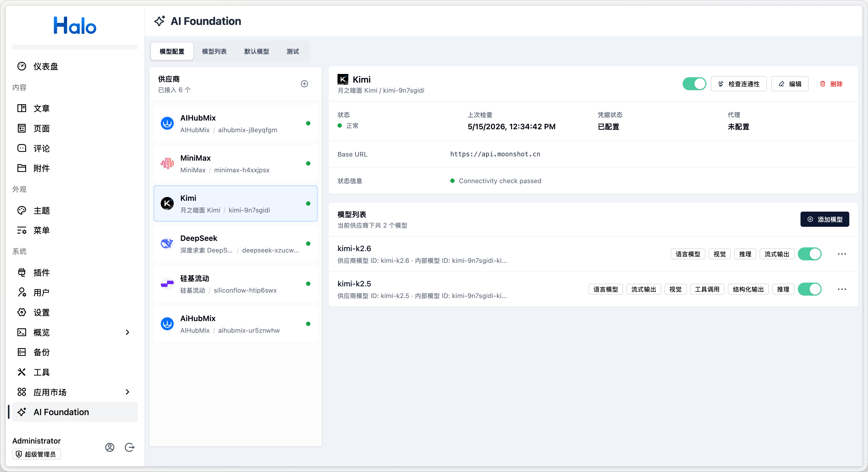This screenshot has height=472, width=868.
Task: Click the 正常 status indicator
Action: pos(348,126)
